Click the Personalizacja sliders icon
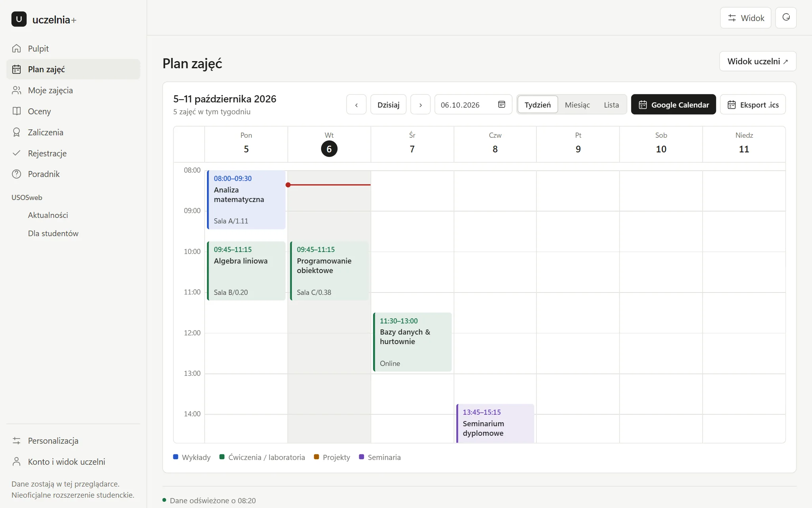Screen dimensions: 812x508 tap(16, 441)
